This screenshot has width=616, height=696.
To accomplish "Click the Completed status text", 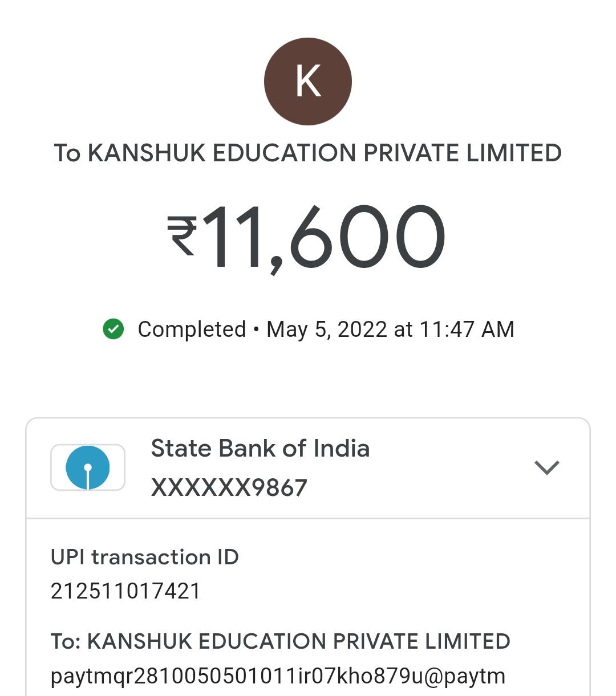I will coord(192,329).
